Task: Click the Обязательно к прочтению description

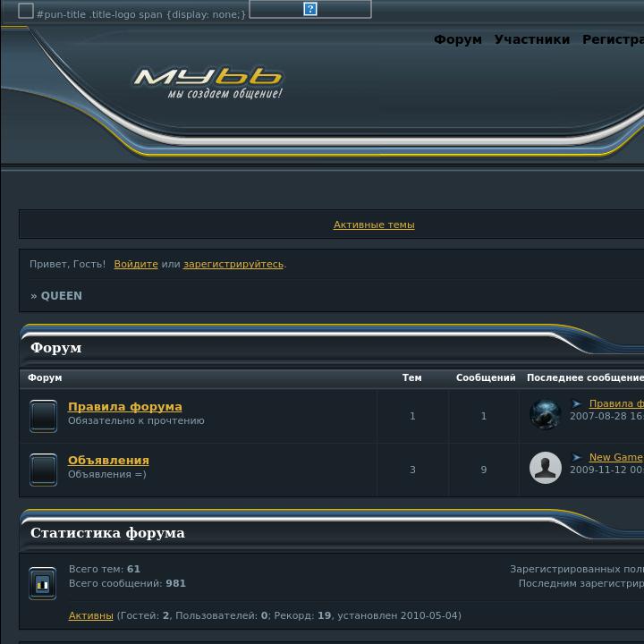Action: [x=136, y=421]
